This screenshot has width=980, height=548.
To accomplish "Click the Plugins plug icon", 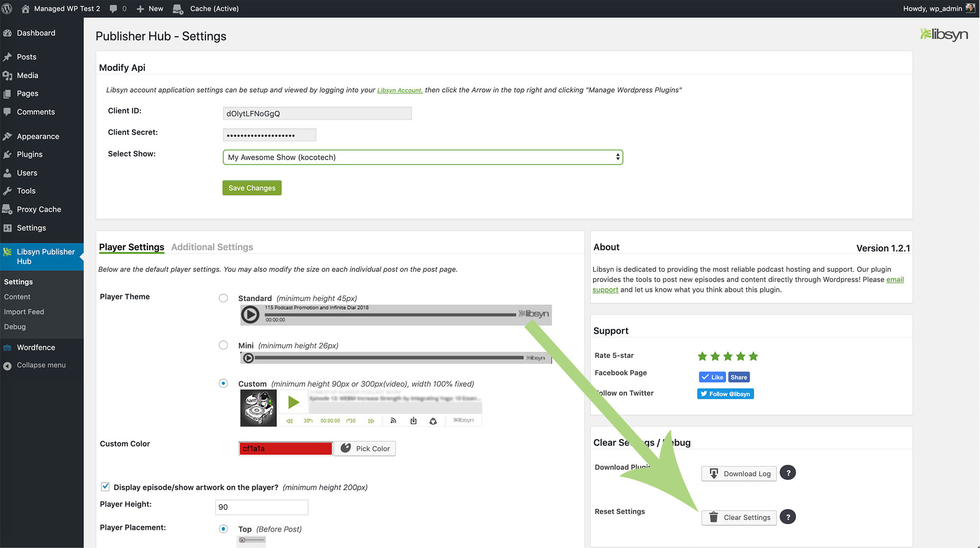I will click(x=7, y=154).
